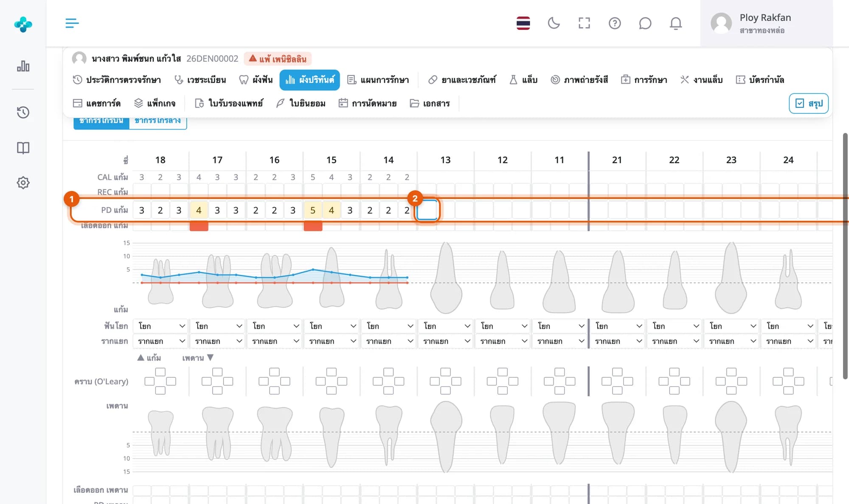The image size is (849, 504).
Task: Select the empty PD input for tooth 13
Action: 427,210
